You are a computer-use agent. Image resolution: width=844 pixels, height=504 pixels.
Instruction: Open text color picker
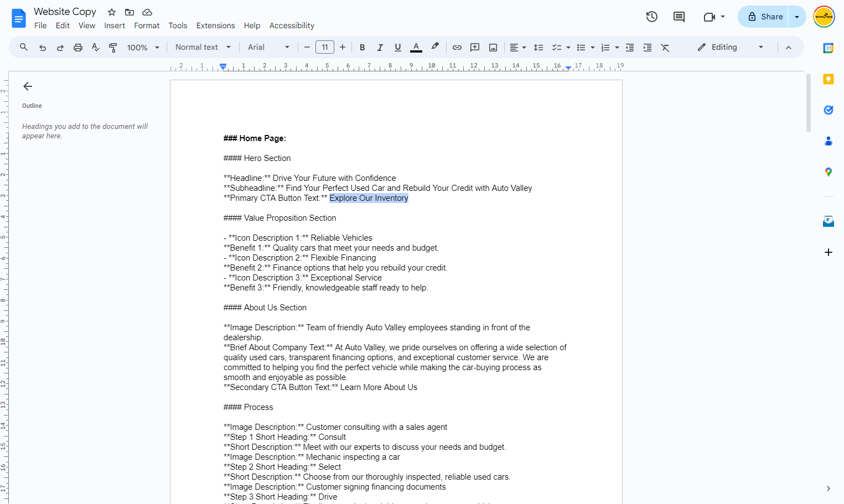[416, 48]
